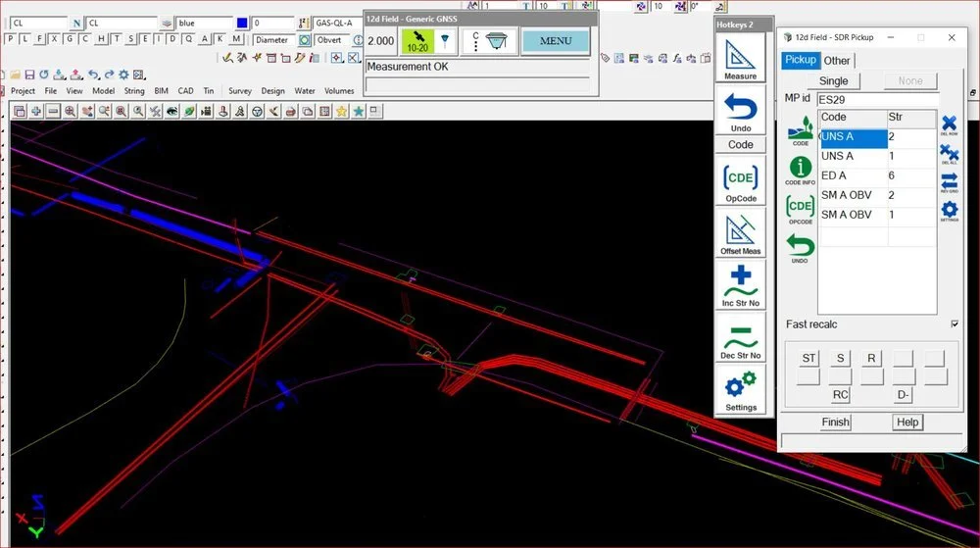Click the Undo hotkey in Hotkeys 2
This screenshot has height=548, width=980.
tap(740, 110)
